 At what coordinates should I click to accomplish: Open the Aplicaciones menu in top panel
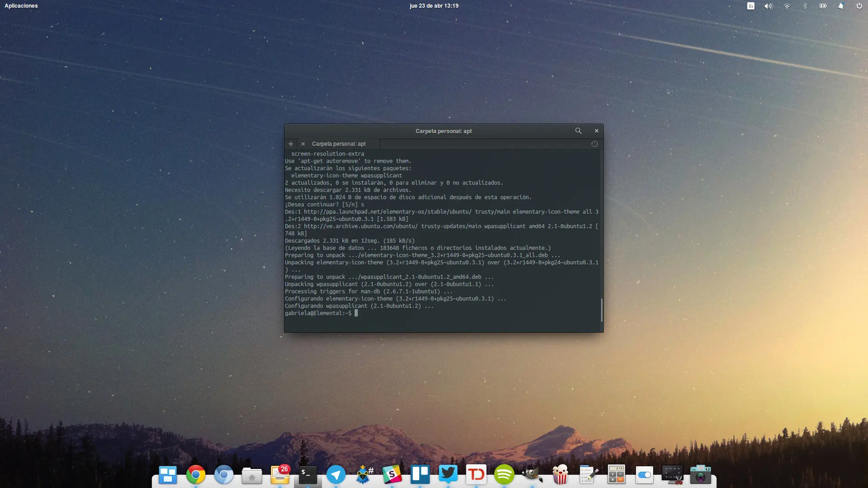[21, 6]
